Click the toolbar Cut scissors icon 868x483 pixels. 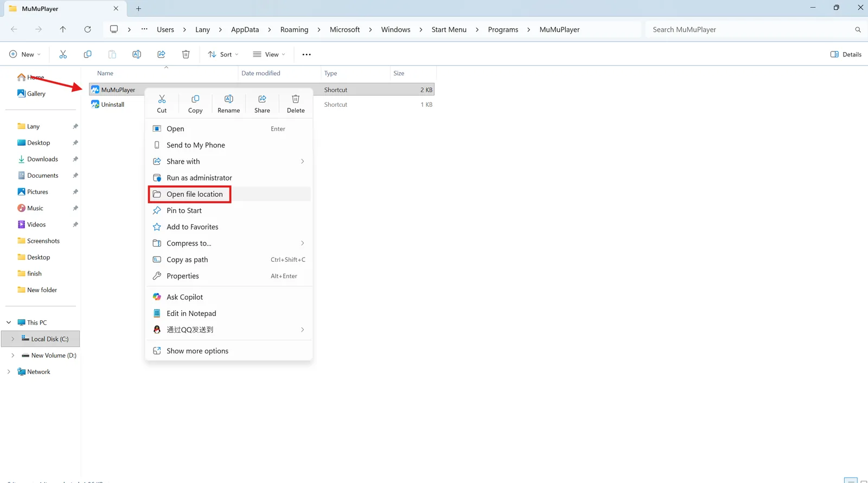pyautogui.click(x=63, y=54)
